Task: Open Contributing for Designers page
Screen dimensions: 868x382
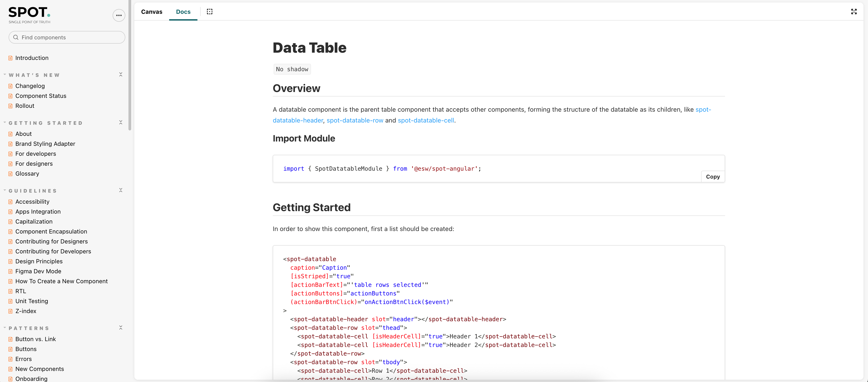Action: pyautogui.click(x=52, y=242)
